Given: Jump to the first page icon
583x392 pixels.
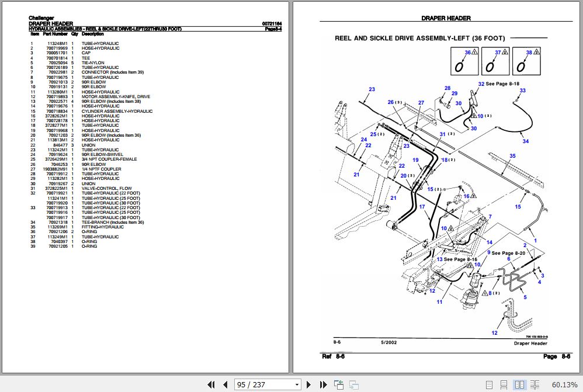Looking at the screenshot, I should pos(211,385).
